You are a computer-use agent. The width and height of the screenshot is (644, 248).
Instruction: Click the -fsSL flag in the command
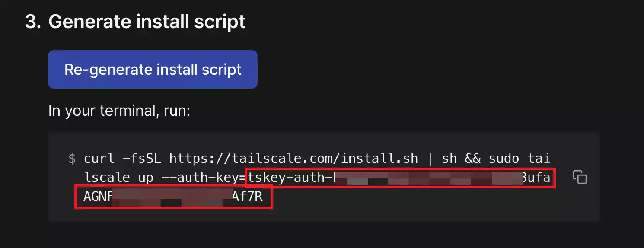coord(142,158)
